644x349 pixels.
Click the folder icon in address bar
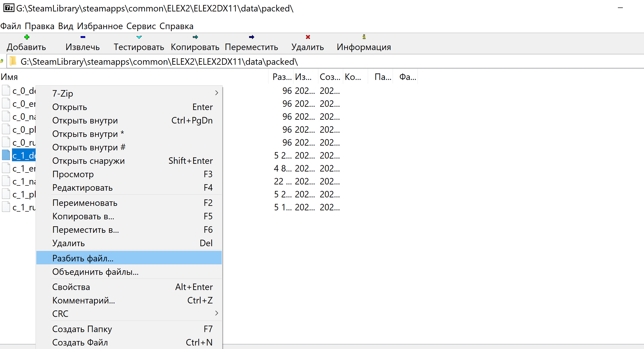(12, 61)
